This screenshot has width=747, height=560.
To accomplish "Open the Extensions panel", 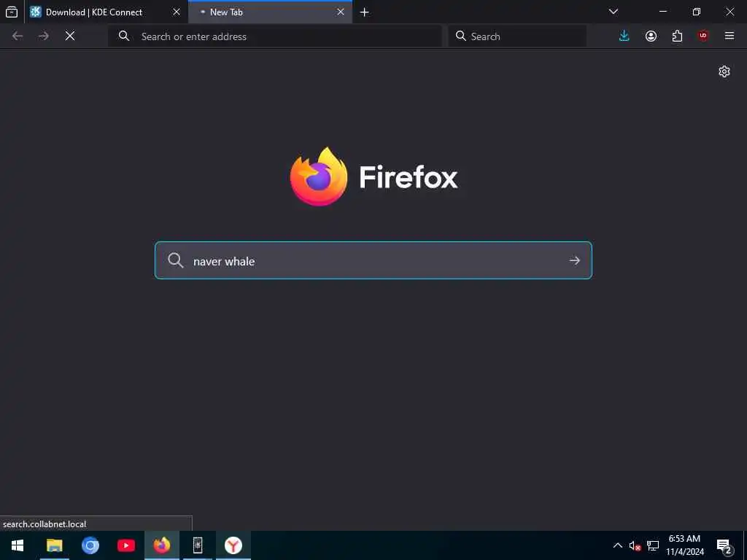I will [x=677, y=36].
